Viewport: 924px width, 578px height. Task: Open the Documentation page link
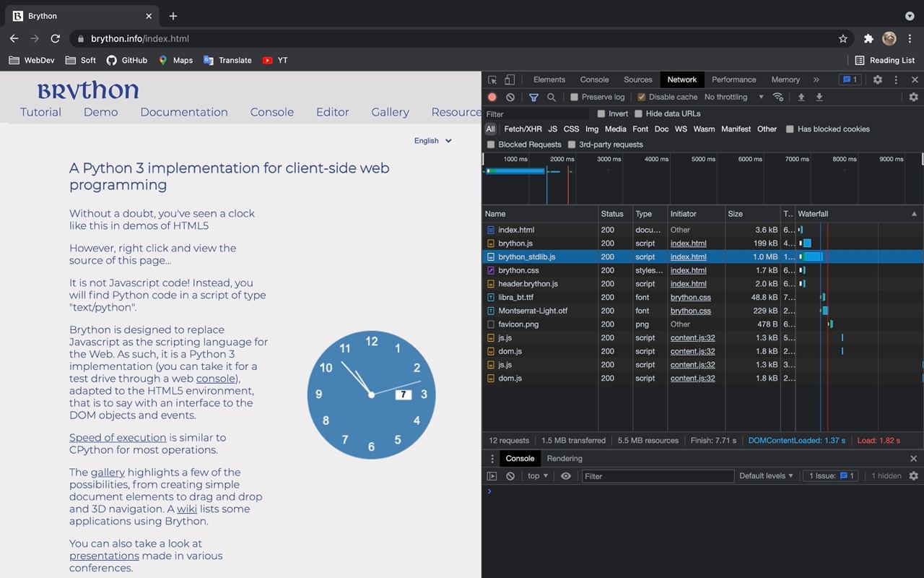pos(184,112)
